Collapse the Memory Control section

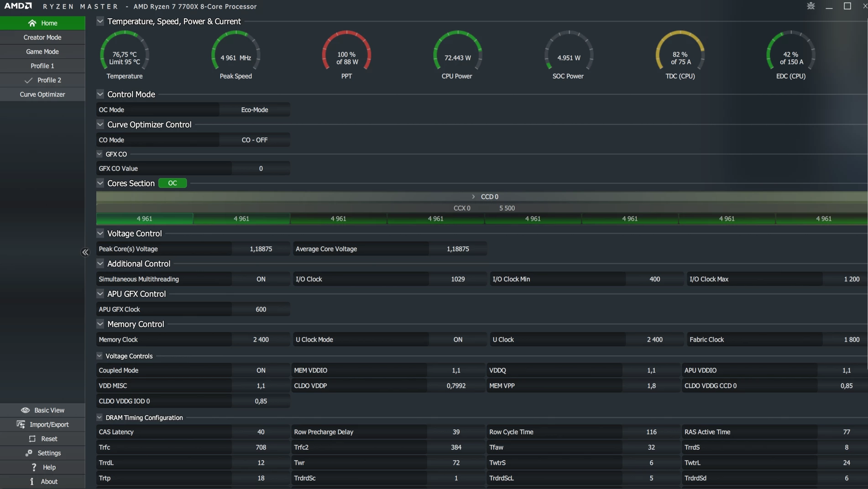point(100,324)
